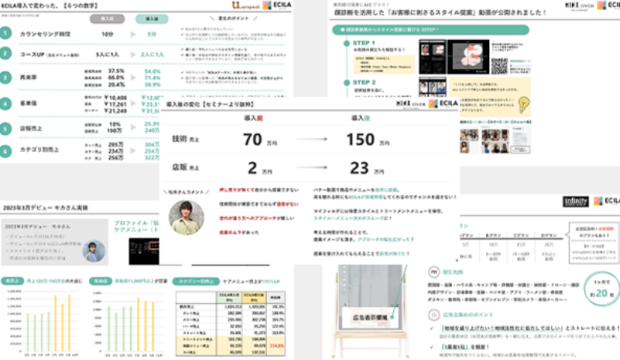Click the 変化のポイント heading
The image size is (620, 360).
tap(234, 19)
